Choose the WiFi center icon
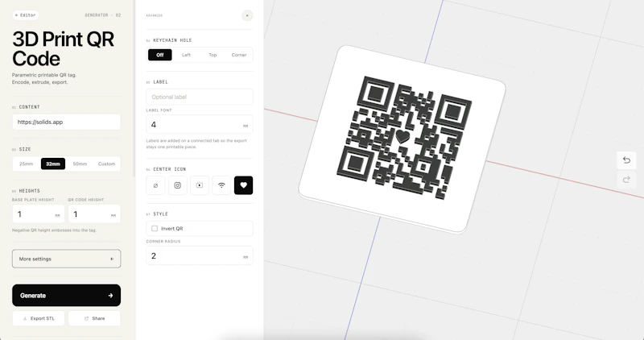The height and width of the screenshot is (340, 644). coord(221,185)
